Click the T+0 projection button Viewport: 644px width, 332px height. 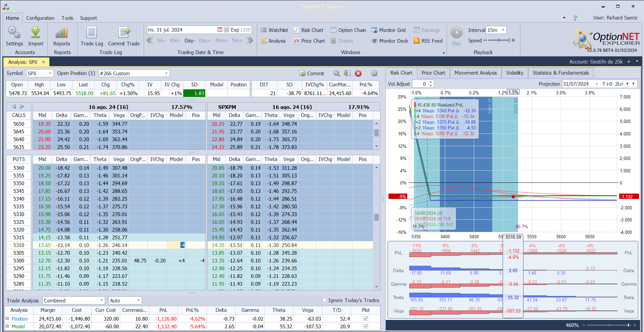tap(607, 84)
